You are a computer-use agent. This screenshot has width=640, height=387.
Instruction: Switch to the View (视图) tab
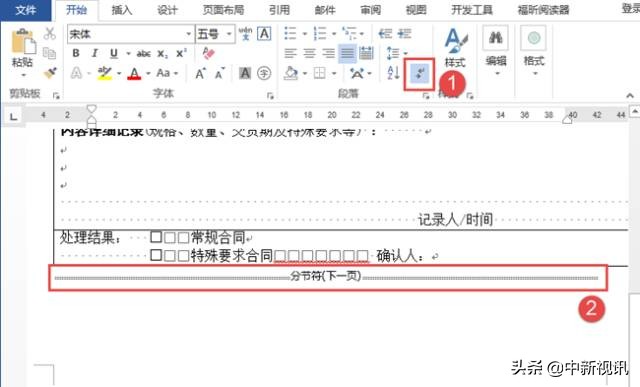tap(416, 10)
